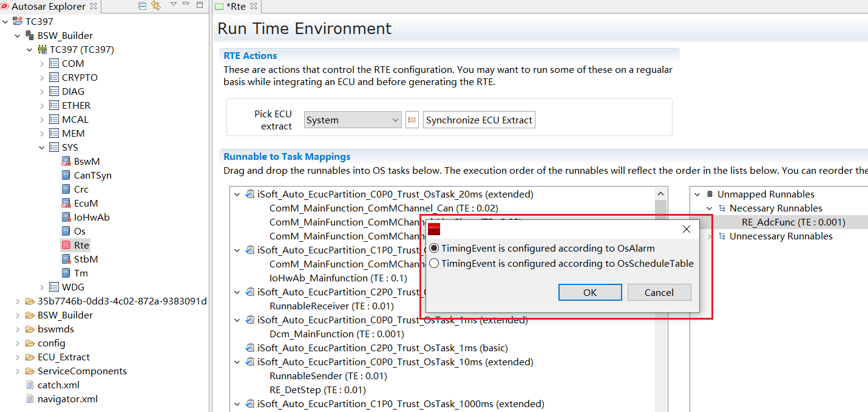Select TimingEvent according to OsAlarm option
The height and width of the screenshot is (412, 868).
(434, 249)
